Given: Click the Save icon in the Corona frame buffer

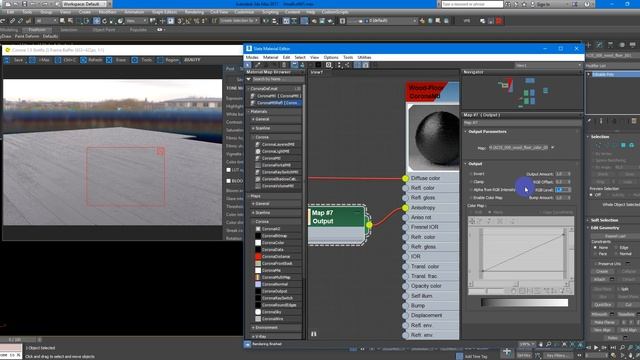Looking at the screenshot, I should (x=7, y=60).
